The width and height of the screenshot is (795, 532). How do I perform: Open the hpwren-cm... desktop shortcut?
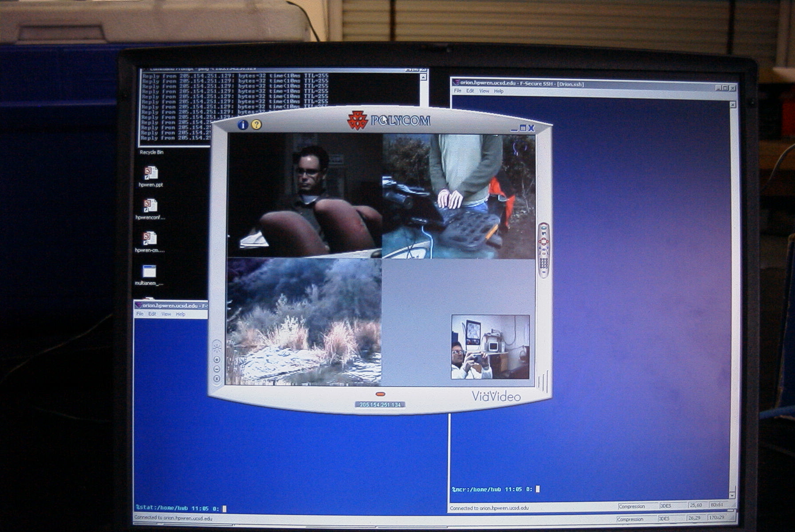[150, 242]
